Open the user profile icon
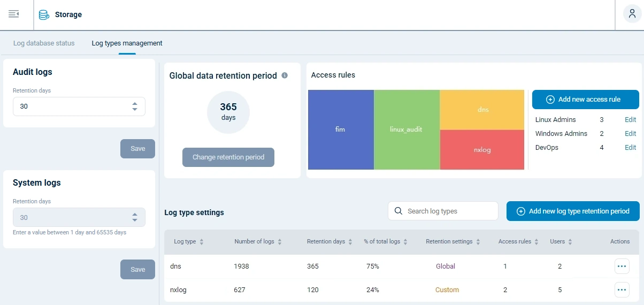The image size is (644, 305). coord(632,14)
